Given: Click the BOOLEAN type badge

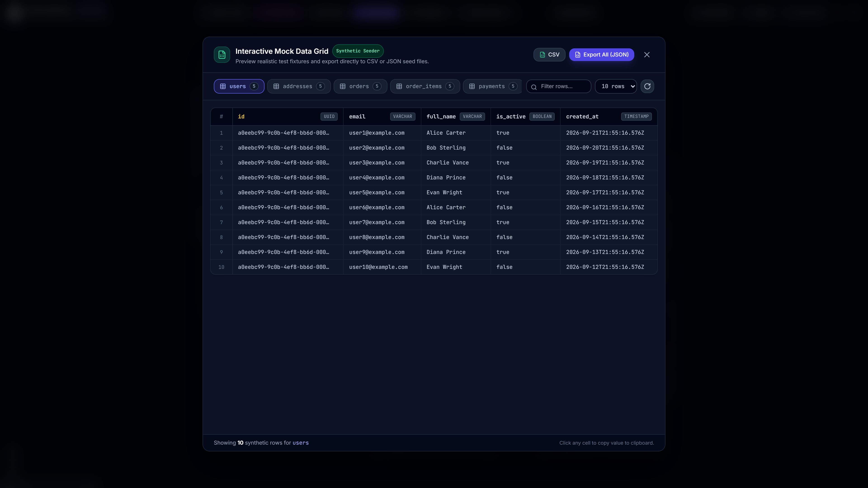Looking at the screenshot, I should 542,117.
